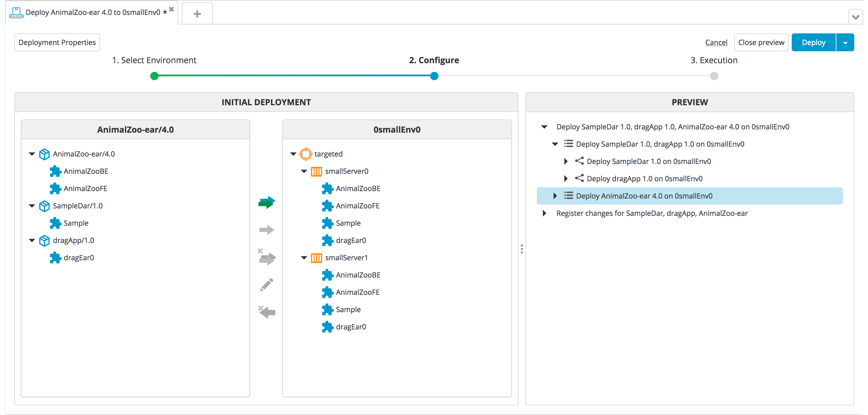Collapse the smallServer0 node
The image size is (868, 415).
coord(304,172)
